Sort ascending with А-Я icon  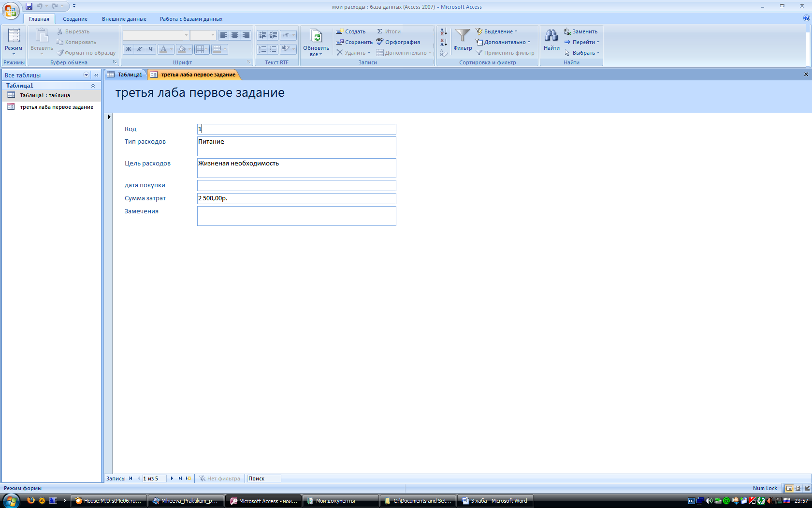444,31
